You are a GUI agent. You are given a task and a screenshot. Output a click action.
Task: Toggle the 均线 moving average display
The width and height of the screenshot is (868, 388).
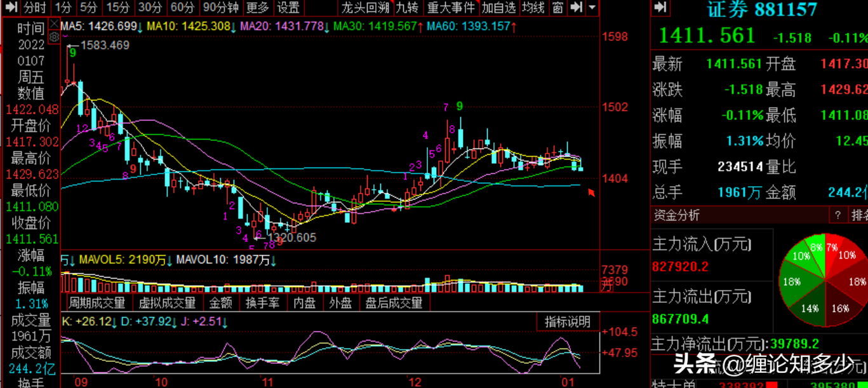tap(533, 8)
